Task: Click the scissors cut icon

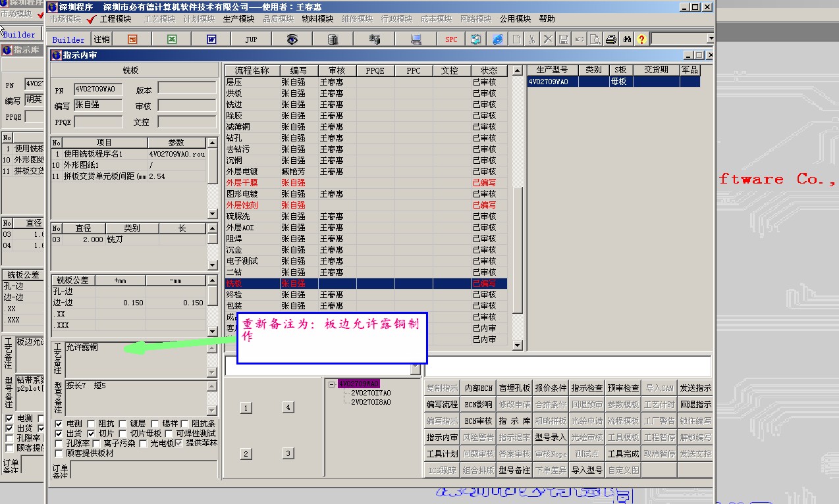Action: pyautogui.click(x=532, y=39)
